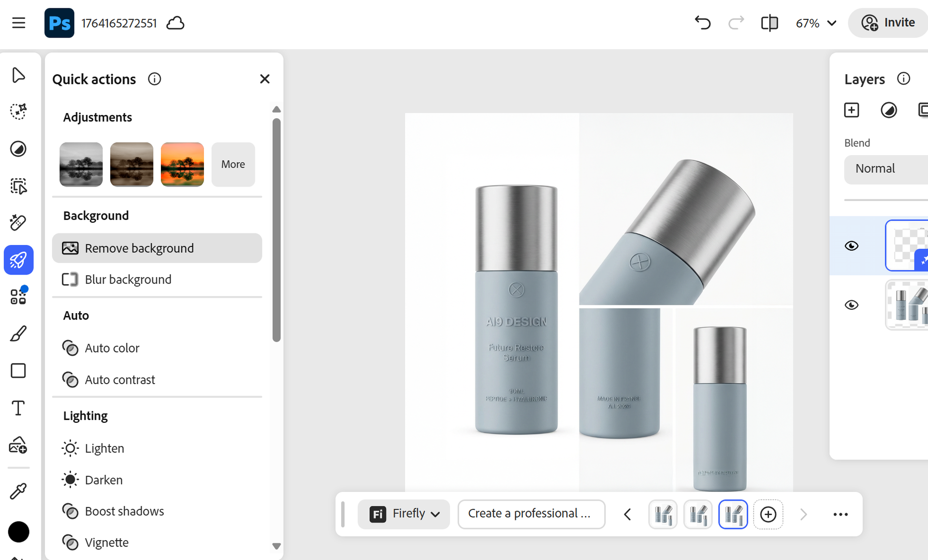Viewport: 928px width, 560px height.
Task: Select the Type tool
Action: pyautogui.click(x=18, y=408)
